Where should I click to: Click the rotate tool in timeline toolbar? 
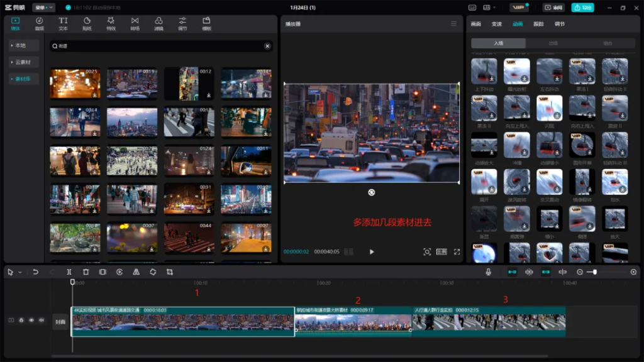pos(153,272)
